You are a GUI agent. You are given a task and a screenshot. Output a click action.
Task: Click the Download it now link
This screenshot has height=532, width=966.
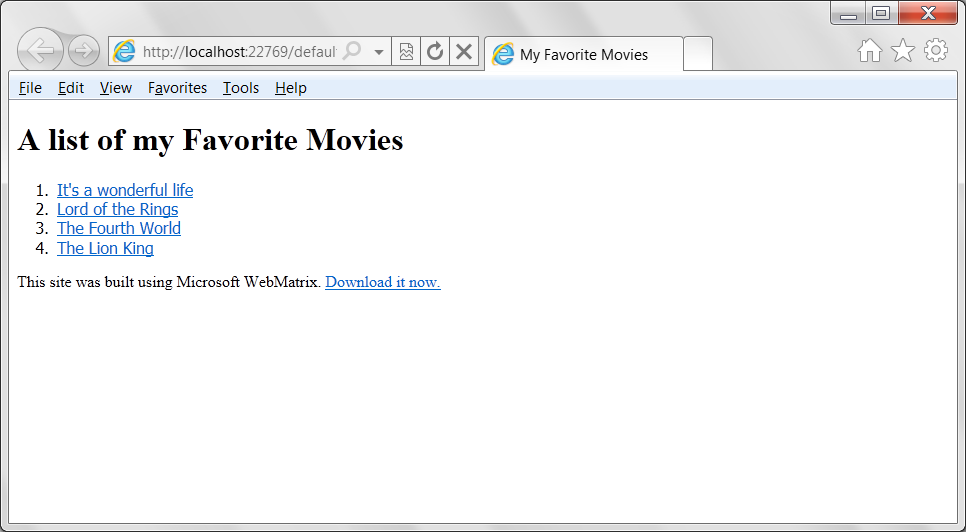(383, 282)
